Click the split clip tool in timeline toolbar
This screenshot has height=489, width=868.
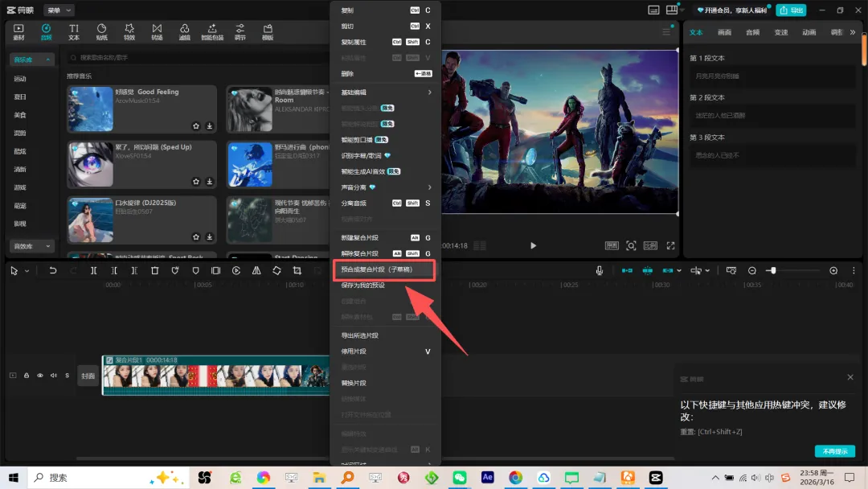(93, 271)
